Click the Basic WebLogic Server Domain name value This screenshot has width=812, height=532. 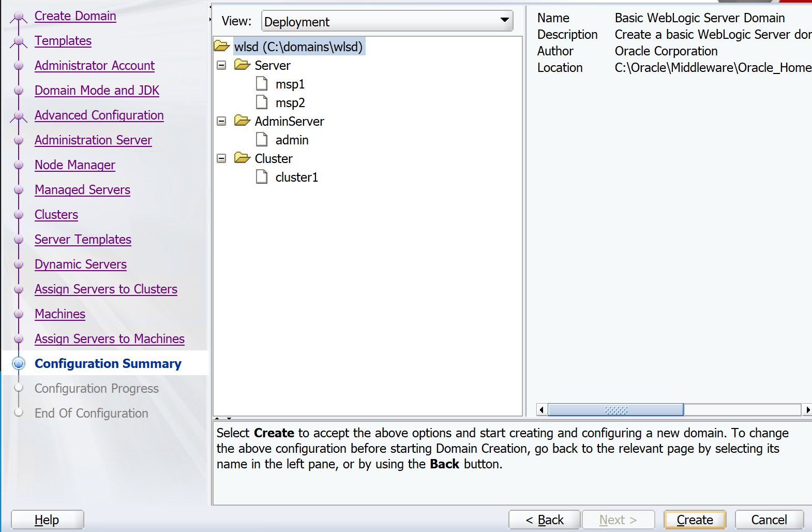pos(700,18)
